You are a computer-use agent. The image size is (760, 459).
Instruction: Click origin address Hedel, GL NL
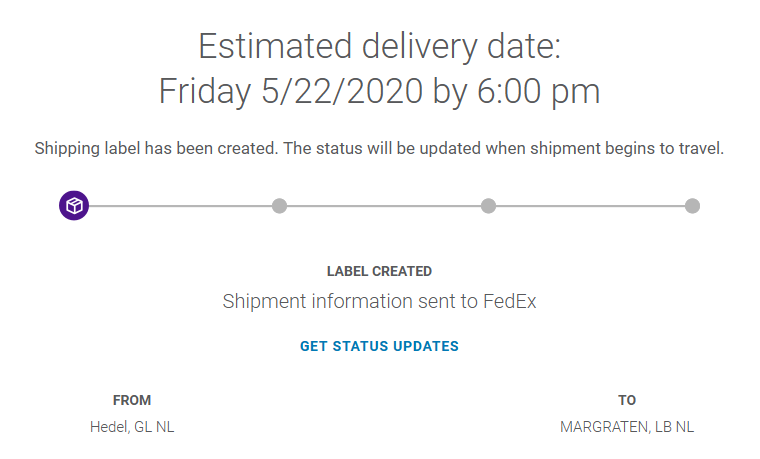click(x=132, y=427)
